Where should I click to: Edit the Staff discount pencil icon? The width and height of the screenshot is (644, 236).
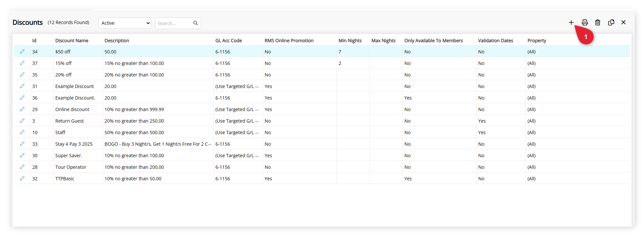point(22,132)
